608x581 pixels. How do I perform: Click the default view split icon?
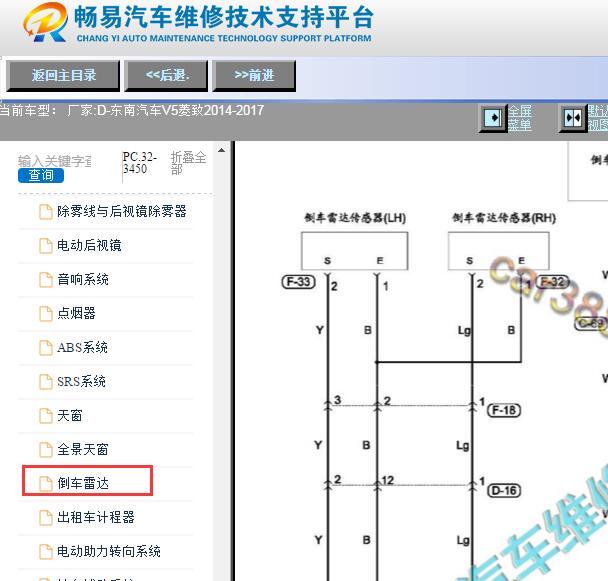pyautogui.click(x=573, y=118)
